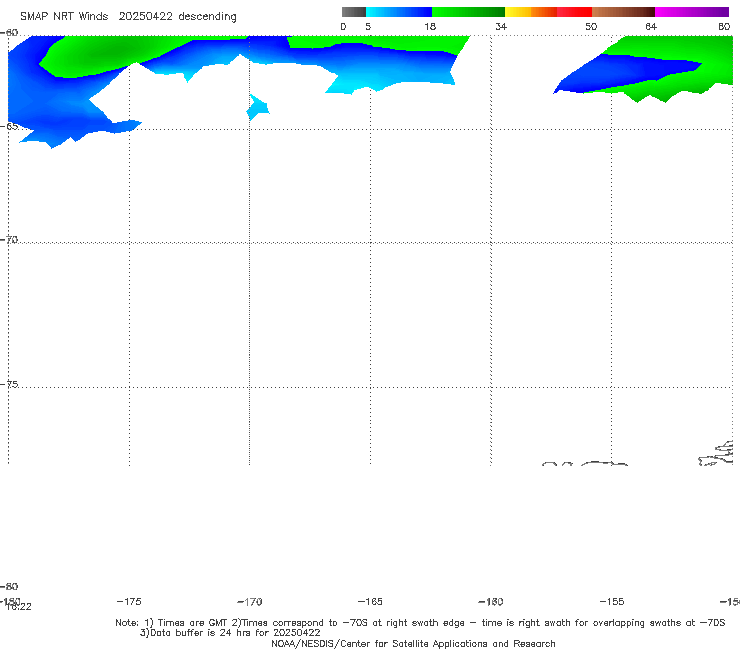The image size is (740, 650).
Task: Click the coastline outline at the map's lower right
Action: coord(716,454)
